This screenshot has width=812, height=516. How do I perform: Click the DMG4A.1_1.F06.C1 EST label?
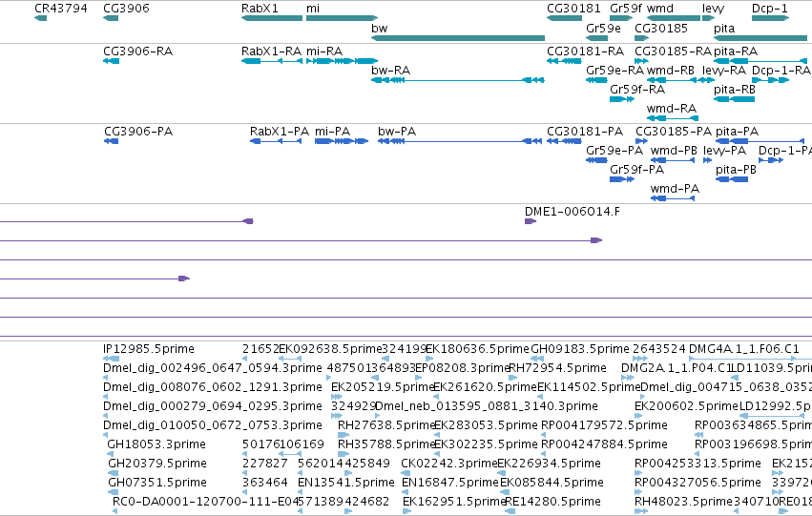(x=744, y=349)
